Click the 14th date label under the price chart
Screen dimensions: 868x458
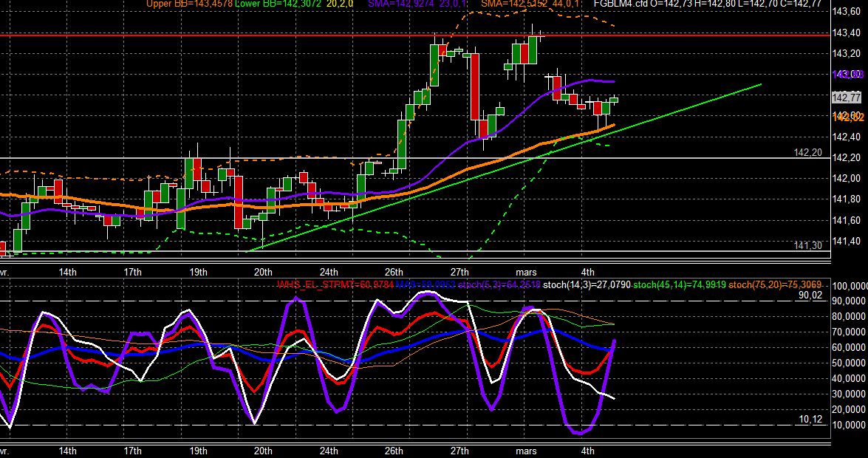[67, 272]
